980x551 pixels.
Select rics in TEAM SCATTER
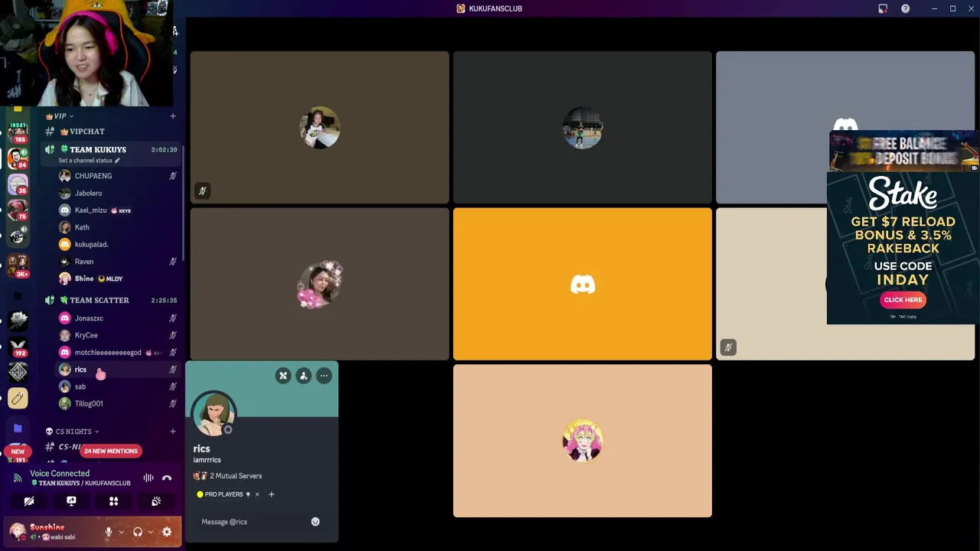118,370
